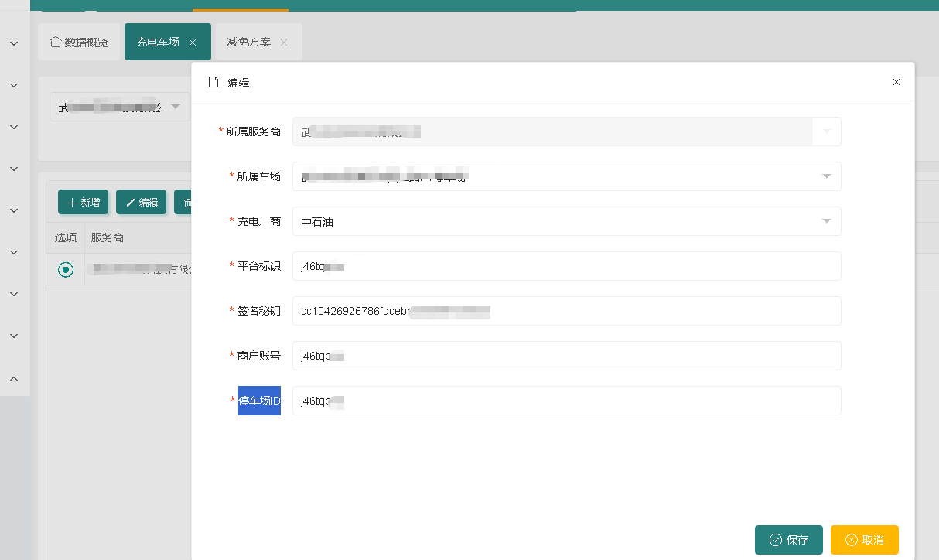Open the 所属车场 dropdown
The width and height of the screenshot is (939, 560).
(x=826, y=176)
